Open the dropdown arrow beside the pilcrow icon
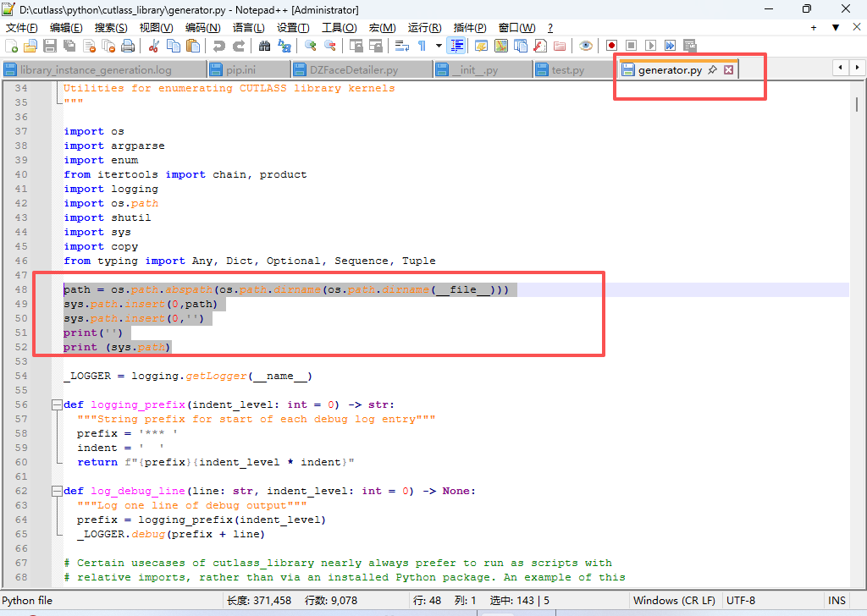The image size is (867, 616). click(x=439, y=46)
